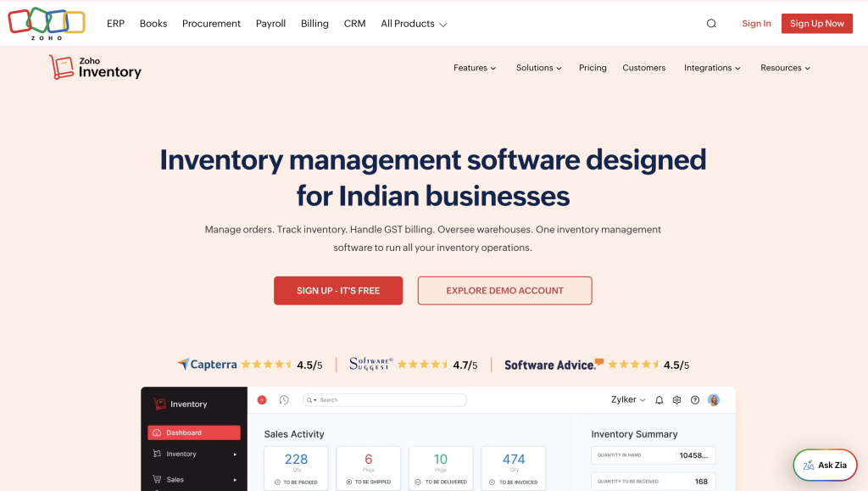Click the Sales Activity heading

294,434
